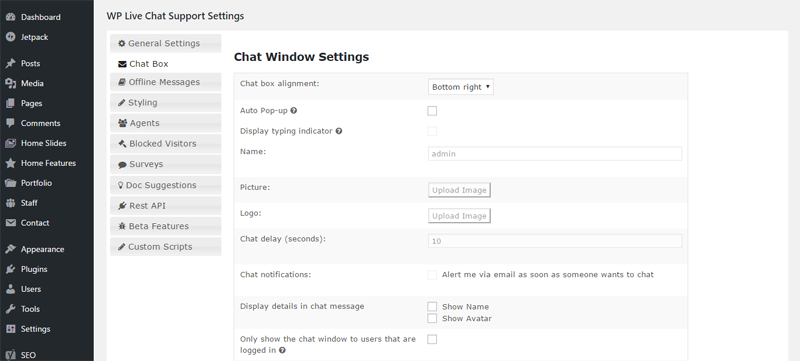800x361 pixels.
Task: Enable the Auto Pop-up checkbox
Action: tap(432, 111)
